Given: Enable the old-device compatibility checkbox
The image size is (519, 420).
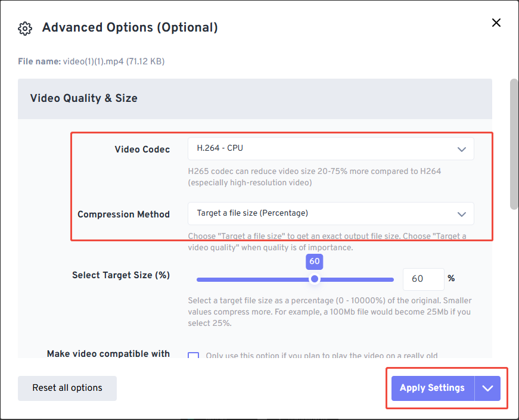Looking at the screenshot, I should click(x=193, y=356).
